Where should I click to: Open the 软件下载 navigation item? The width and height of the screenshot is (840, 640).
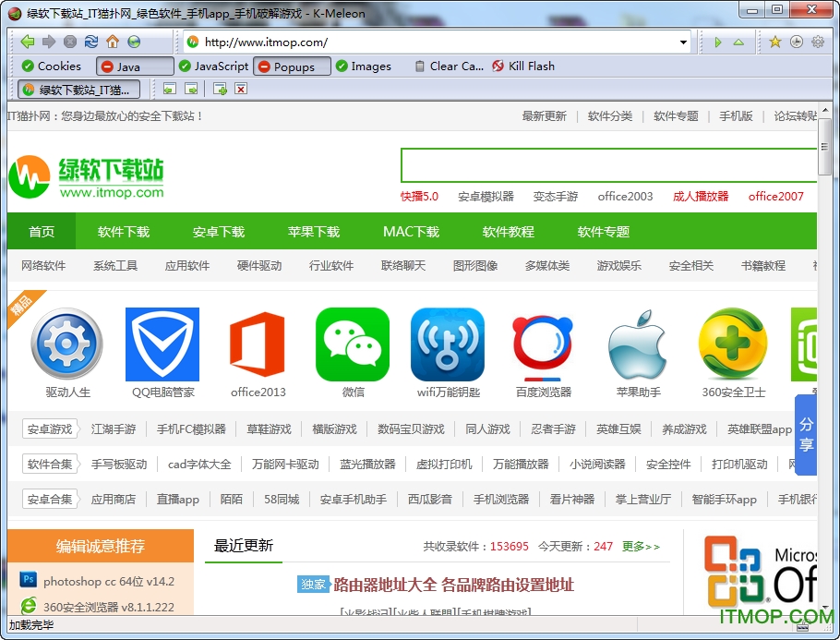[123, 232]
